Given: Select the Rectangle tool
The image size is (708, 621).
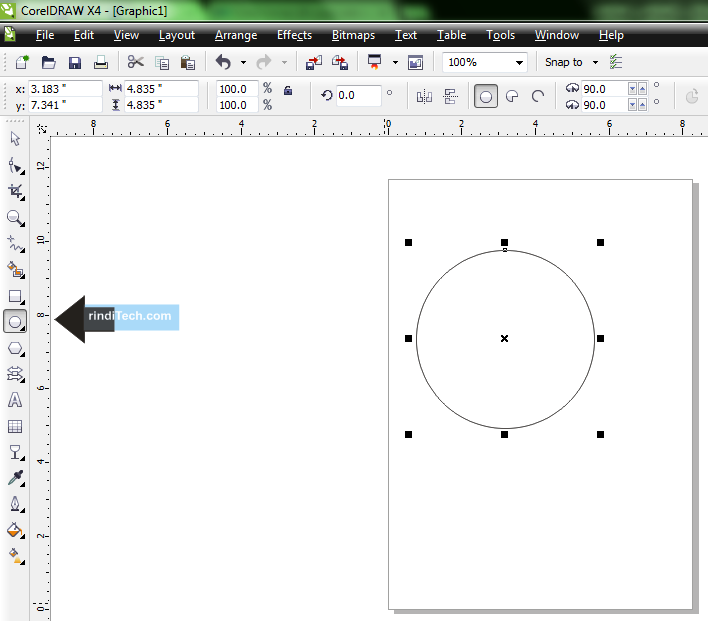Looking at the screenshot, I should tap(16, 296).
